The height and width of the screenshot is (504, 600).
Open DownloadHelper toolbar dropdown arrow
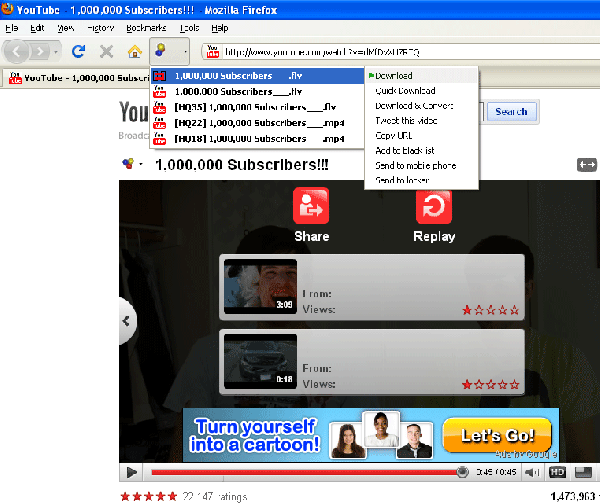pyautogui.click(x=185, y=51)
